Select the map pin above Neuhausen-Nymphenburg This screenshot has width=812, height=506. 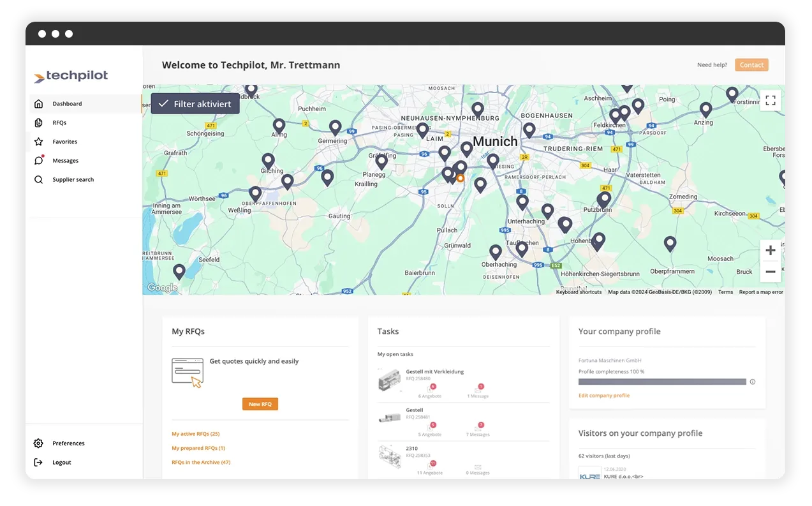pyautogui.click(x=478, y=110)
